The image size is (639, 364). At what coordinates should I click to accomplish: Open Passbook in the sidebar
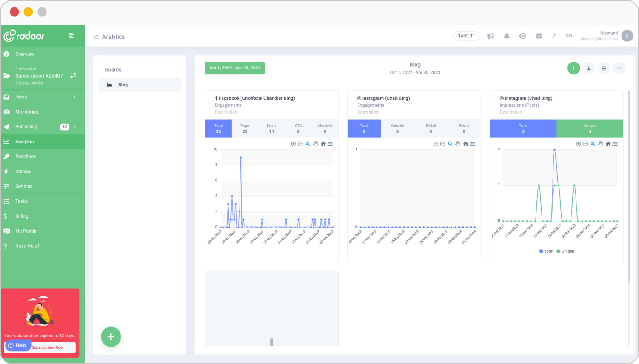click(42, 156)
